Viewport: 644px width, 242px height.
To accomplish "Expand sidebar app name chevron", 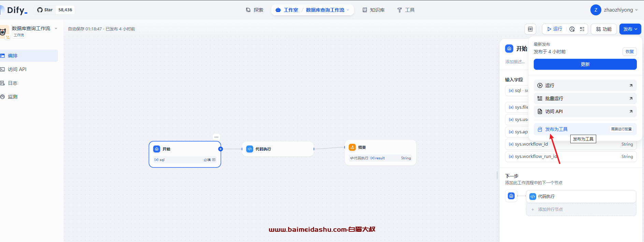I will tap(56, 28).
